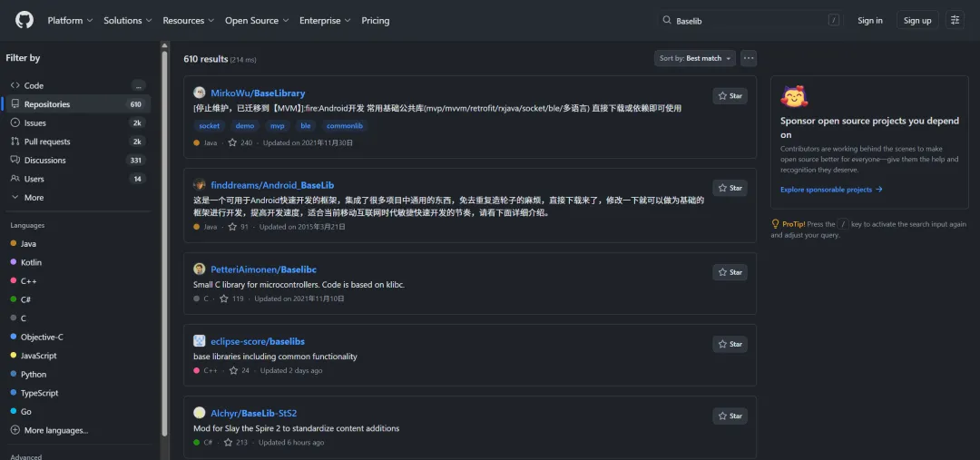980x460 pixels.
Task: Filter by C++ language
Action: (78, 281)
